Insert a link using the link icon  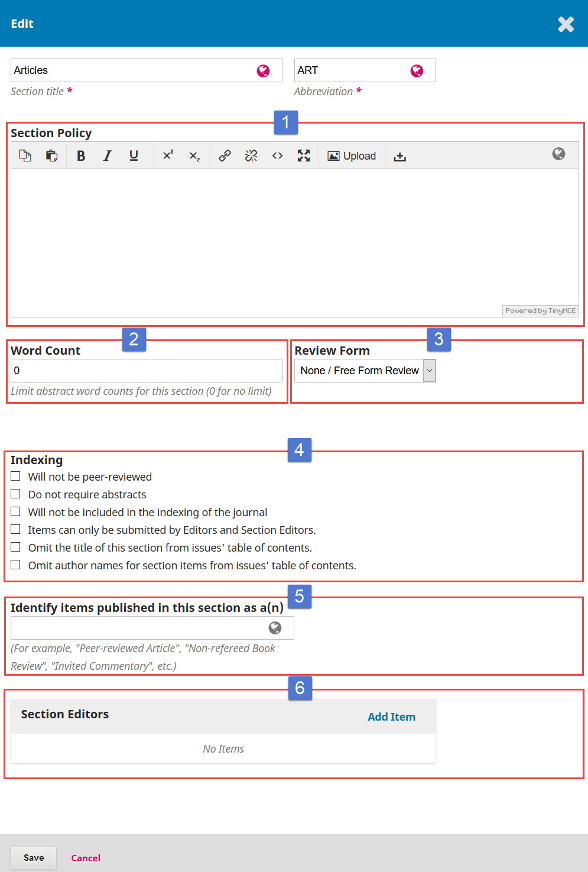[225, 155]
